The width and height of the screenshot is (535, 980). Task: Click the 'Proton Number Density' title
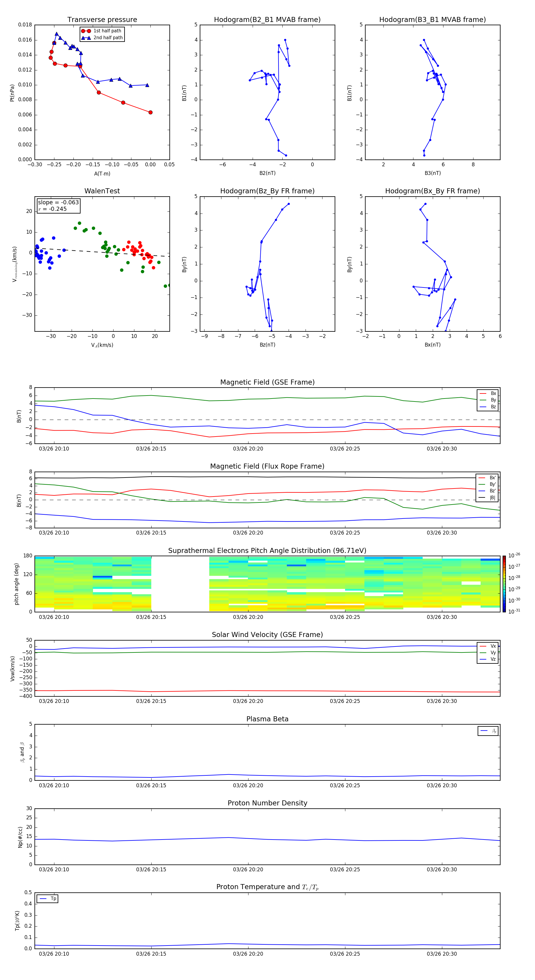tap(267, 803)
